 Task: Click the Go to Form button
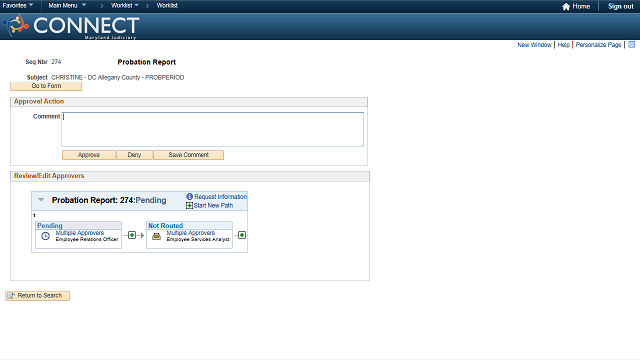[46, 86]
